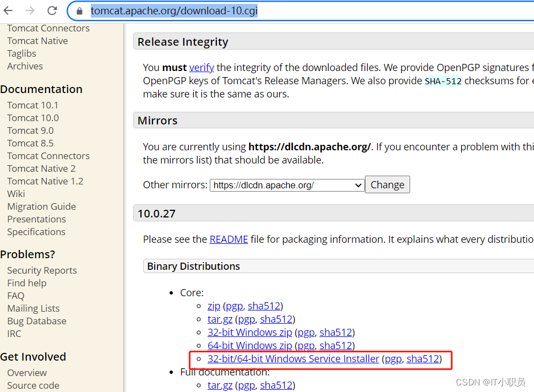534x392 pixels.
Task: Open the Presentations sidebar link
Action: (x=36, y=219)
